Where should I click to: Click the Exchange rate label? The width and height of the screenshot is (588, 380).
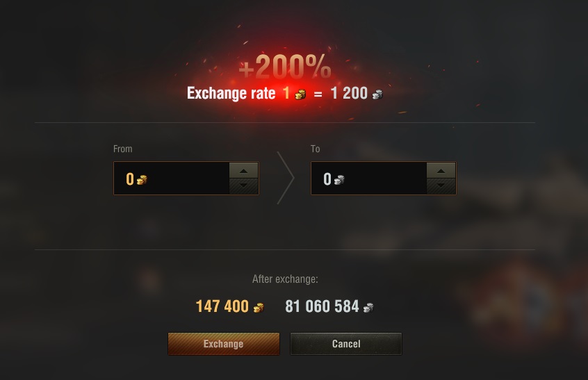pyautogui.click(x=231, y=93)
